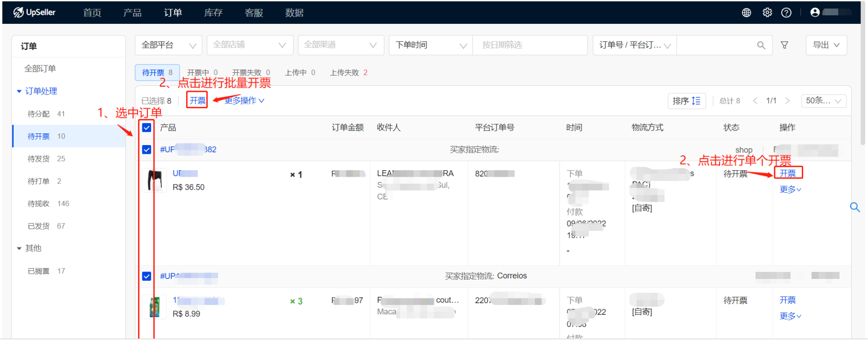Open second order number link #UP
The width and height of the screenshot is (868, 340).
pos(189,276)
